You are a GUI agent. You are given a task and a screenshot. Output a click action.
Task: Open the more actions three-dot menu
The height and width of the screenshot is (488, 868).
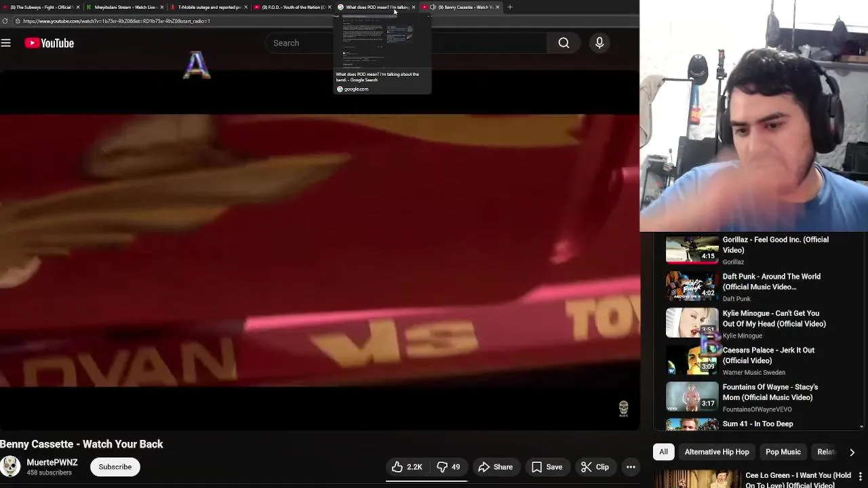pos(631,467)
